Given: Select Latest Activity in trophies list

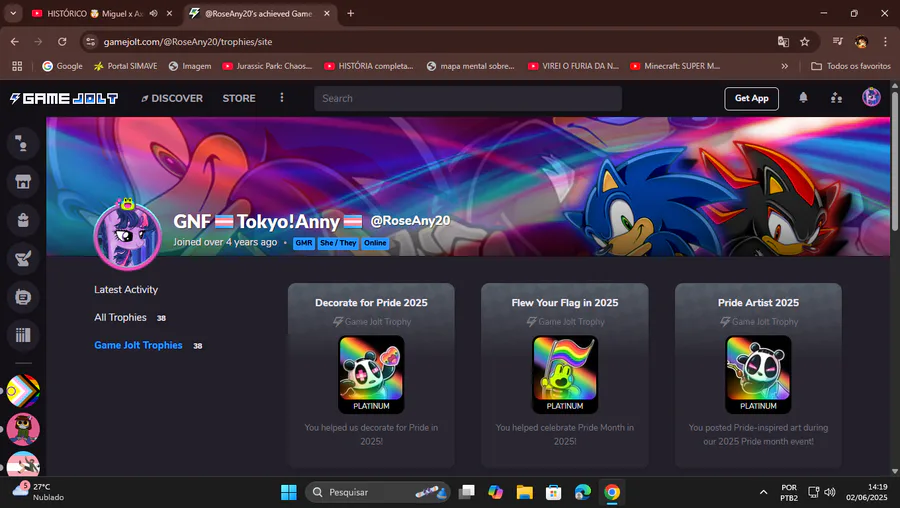Looking at the screenshot, I should click(x=126, y=290).
